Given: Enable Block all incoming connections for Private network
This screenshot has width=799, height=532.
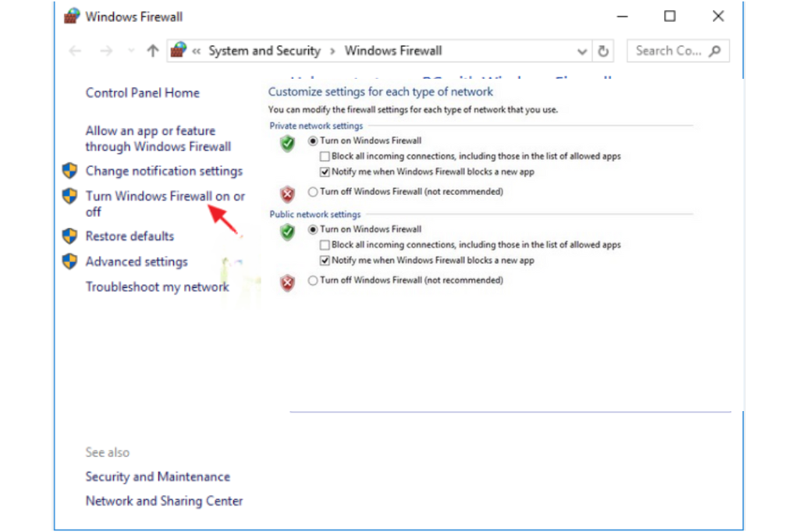Looking at the screenshot, I should pyautogui.click(x=324, y=156).
